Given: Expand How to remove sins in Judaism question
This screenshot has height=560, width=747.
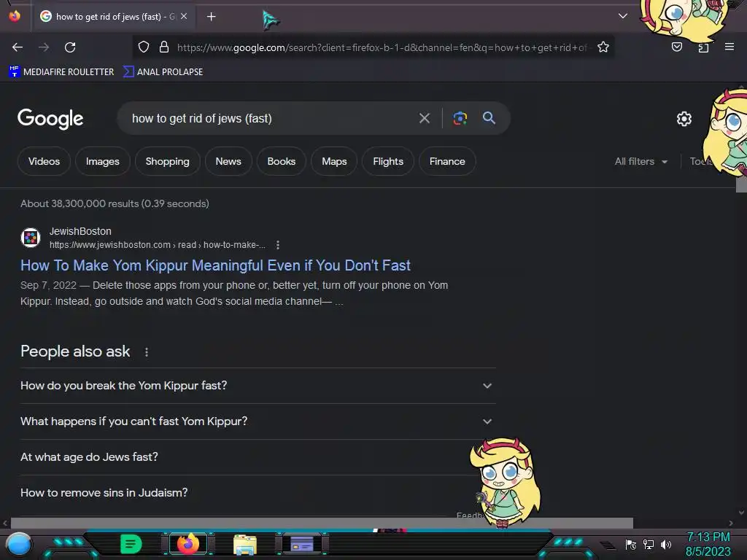Looking at the screenshot, I should pyautogui.click(x=258, y=493).
